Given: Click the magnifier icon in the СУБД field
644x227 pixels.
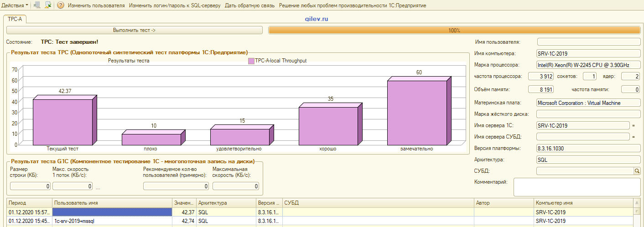Looking at the screenshot, I should tap(637, 171).
